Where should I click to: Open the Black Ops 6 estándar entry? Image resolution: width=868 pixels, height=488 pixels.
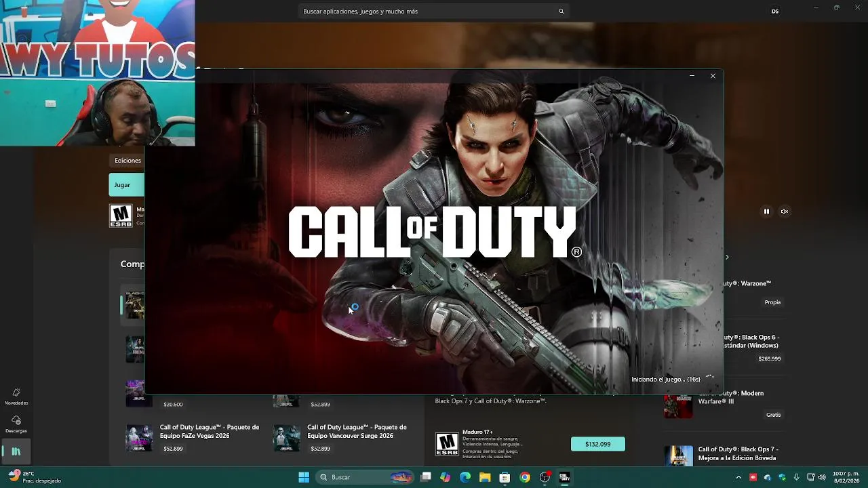750,341
